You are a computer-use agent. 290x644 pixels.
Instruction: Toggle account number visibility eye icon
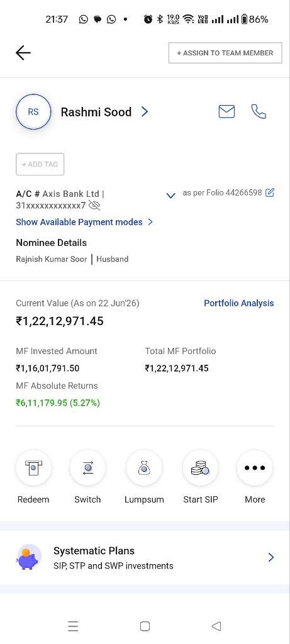pyautogui.click(x=94, y=206)
